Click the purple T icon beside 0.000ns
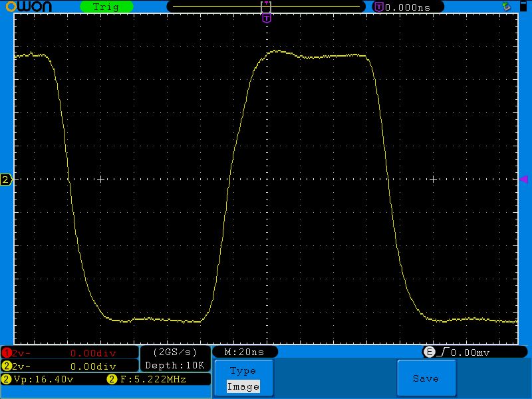 [378, 7]
